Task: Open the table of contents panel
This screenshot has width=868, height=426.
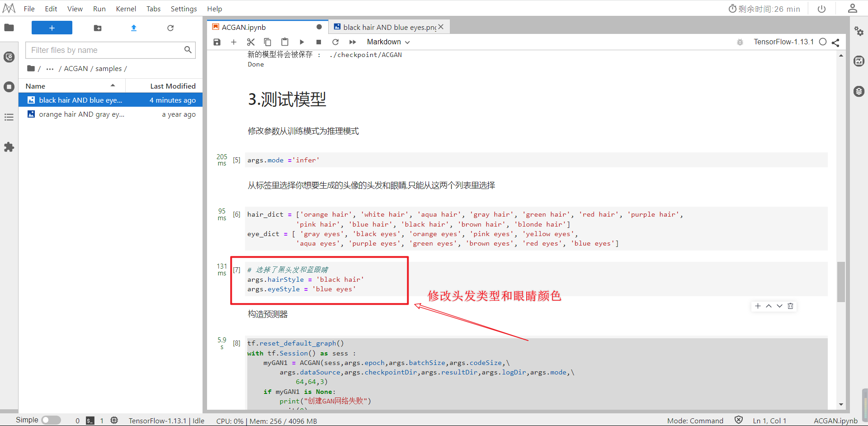Action: pos(9,117)
